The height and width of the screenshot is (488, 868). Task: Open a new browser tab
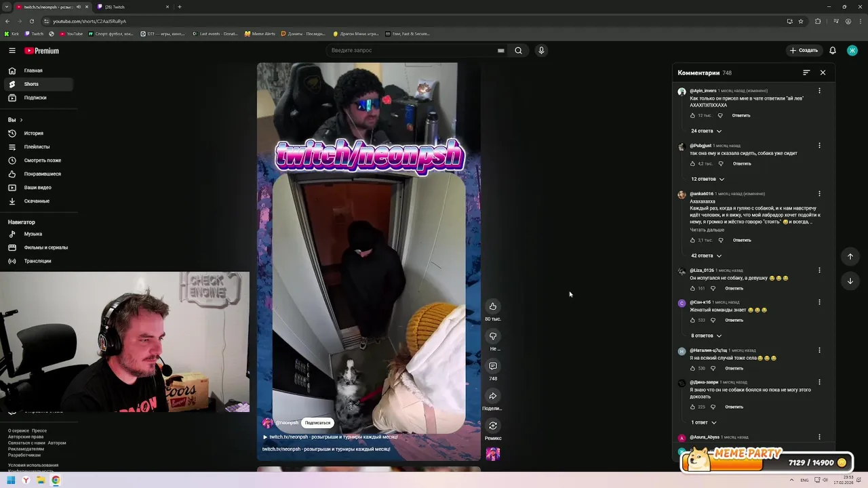point(180,7)
